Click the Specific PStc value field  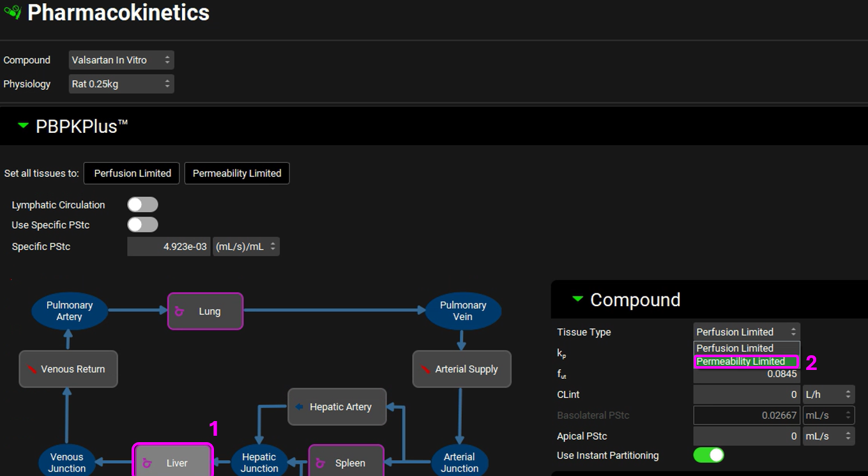pyautogui.click(x=169, y=247)
